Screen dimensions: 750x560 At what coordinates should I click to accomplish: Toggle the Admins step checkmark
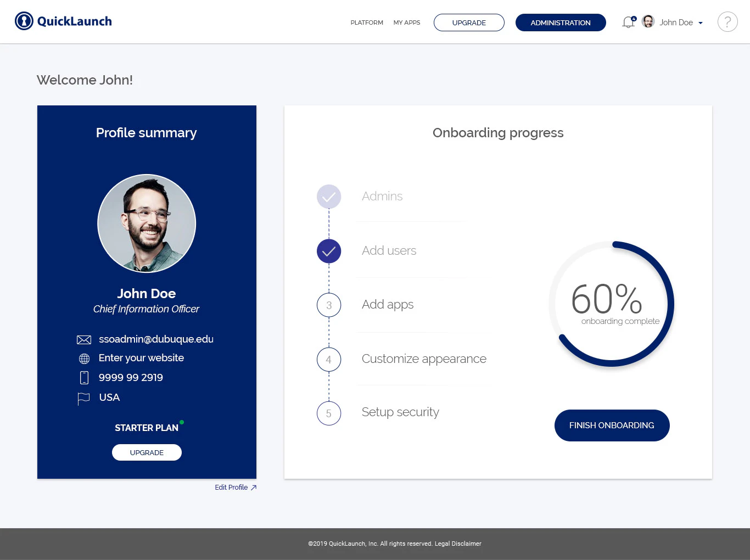click(x=328, y=196)
